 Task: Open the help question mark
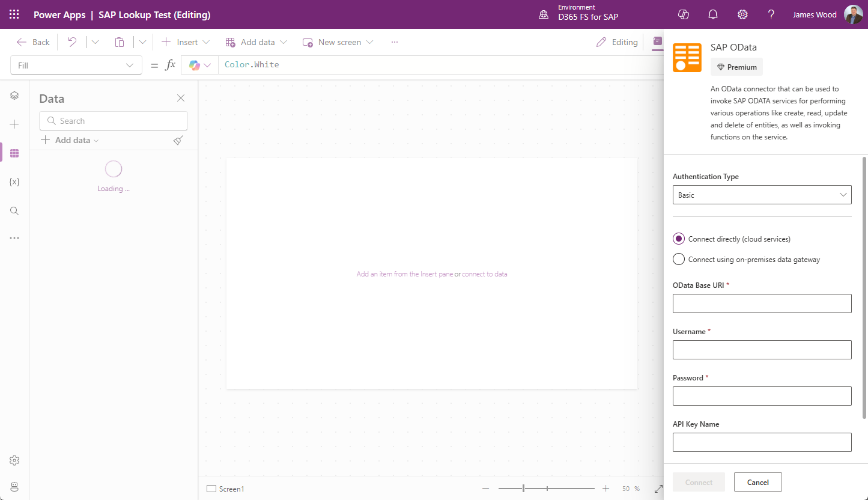pyautogui.click(x=771, y=14)
